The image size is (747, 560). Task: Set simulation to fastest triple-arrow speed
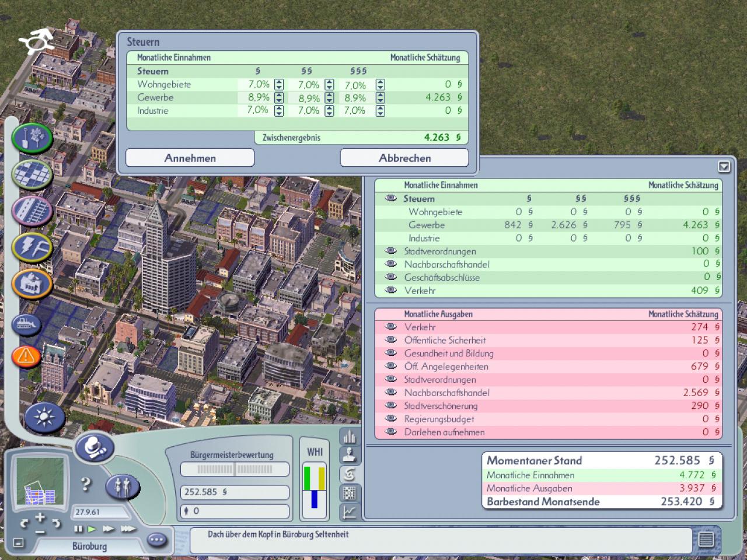128,529
